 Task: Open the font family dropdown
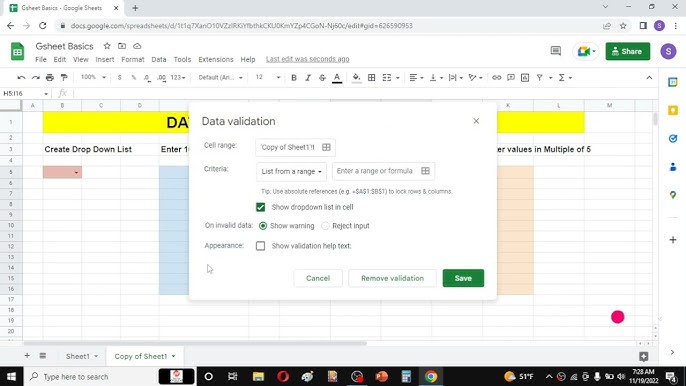(220, 77)
